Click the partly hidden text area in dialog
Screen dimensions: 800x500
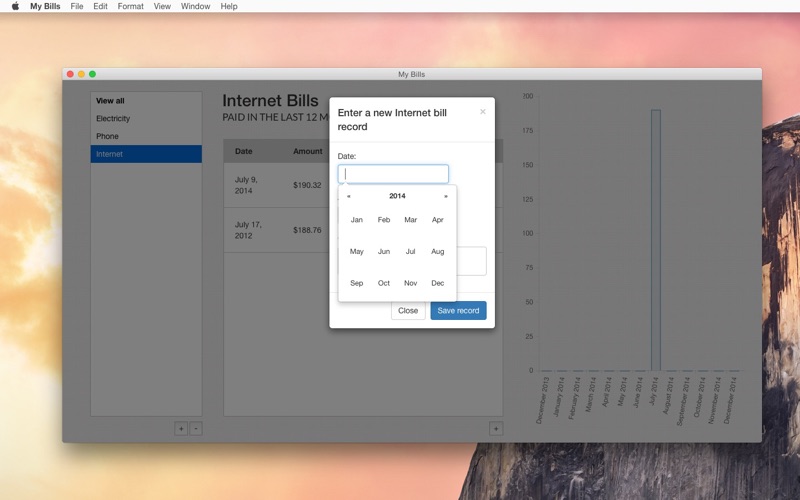point(471,261)
